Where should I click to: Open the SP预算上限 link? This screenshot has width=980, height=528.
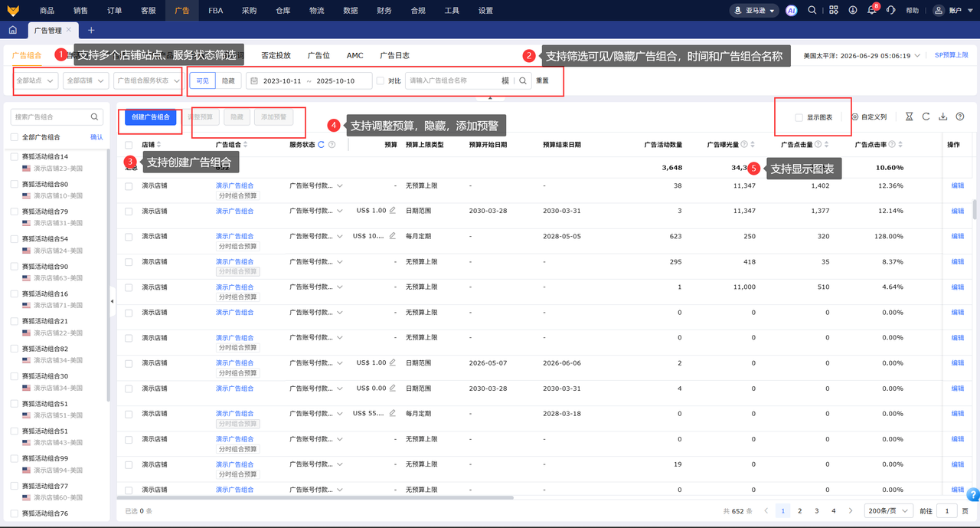point(952,55)
